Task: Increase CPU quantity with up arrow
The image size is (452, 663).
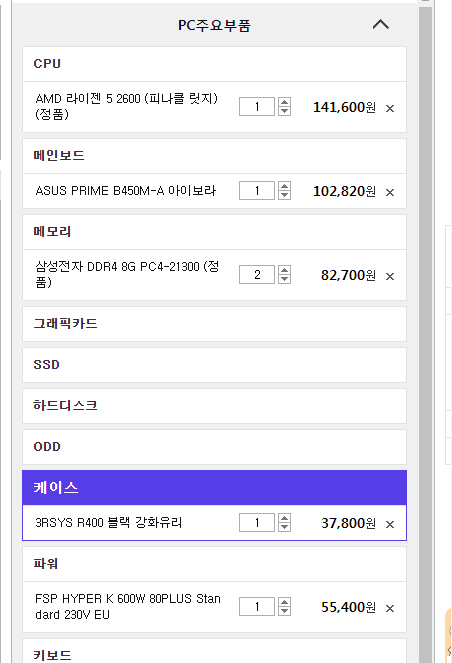Action: coord(285,102)
